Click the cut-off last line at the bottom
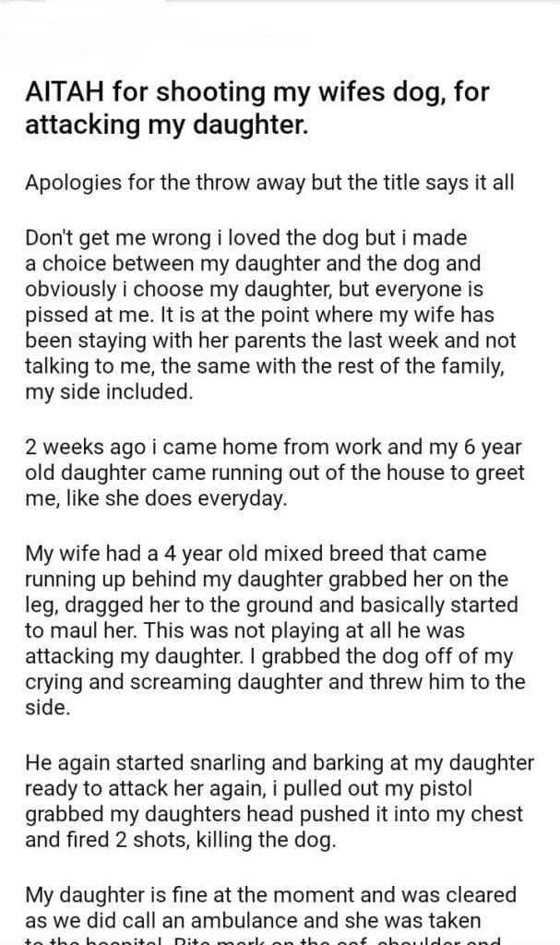 click(268, 939)
